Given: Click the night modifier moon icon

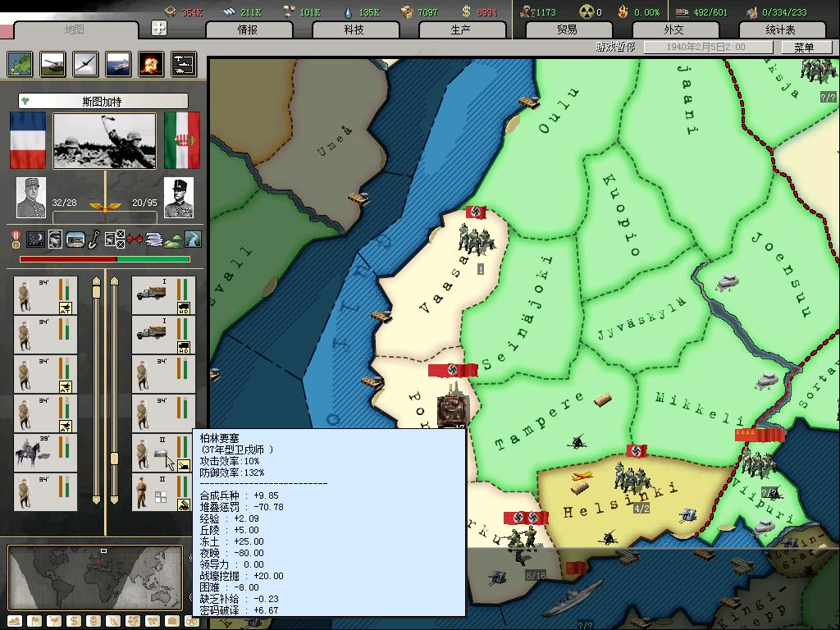Looking at the screenshot, I should tap(35, 240).
